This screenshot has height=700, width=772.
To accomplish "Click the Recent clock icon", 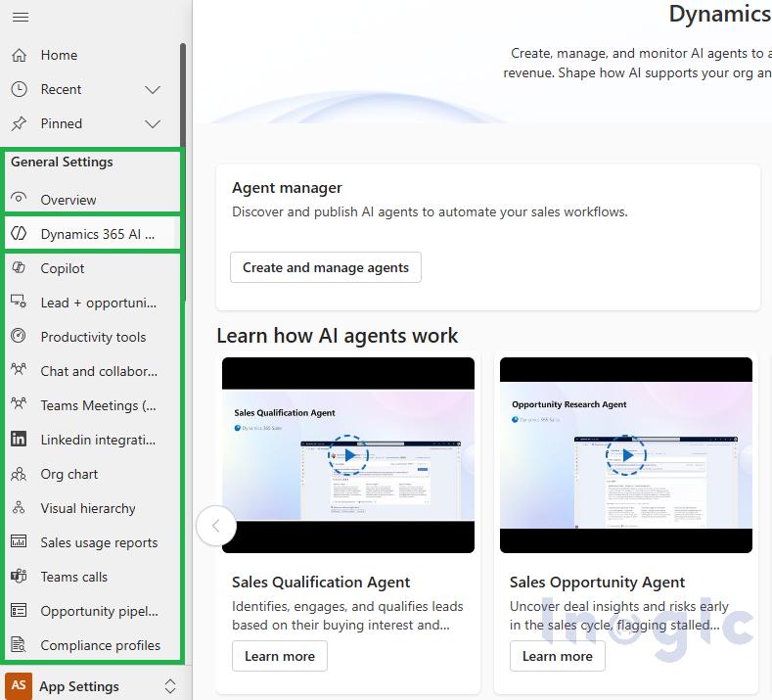I will (x=20, y=89).
